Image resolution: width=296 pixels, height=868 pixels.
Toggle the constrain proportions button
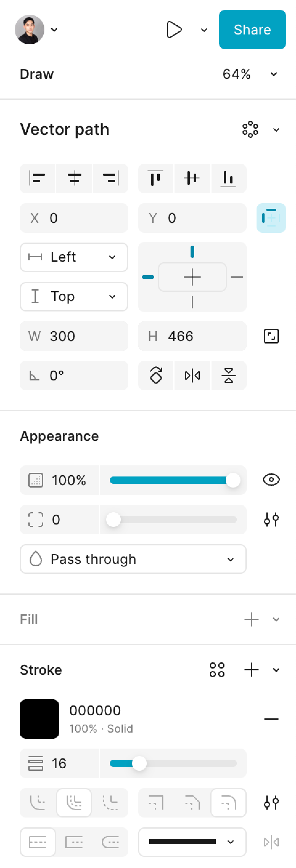271,336
